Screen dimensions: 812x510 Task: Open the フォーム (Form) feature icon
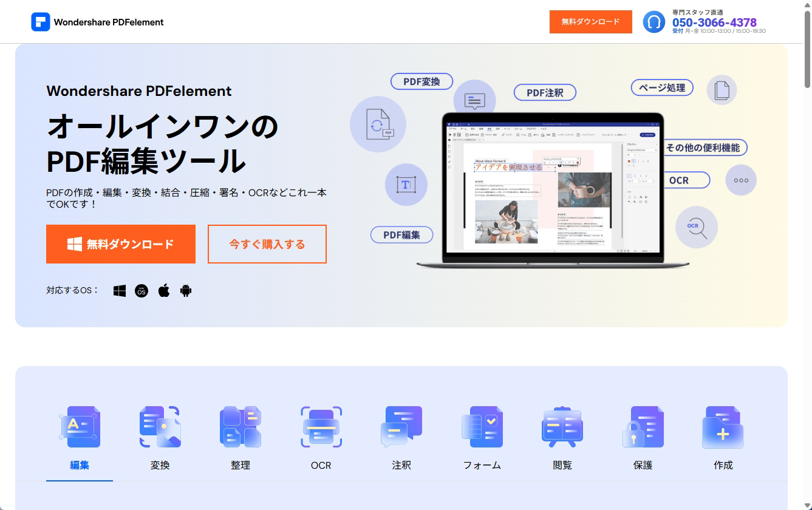(x=482, y=427)
